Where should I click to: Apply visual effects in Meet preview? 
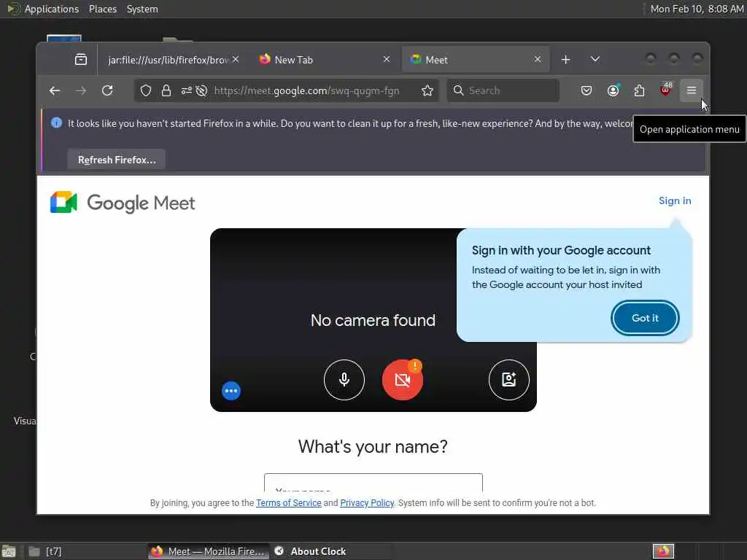[508, 379]
